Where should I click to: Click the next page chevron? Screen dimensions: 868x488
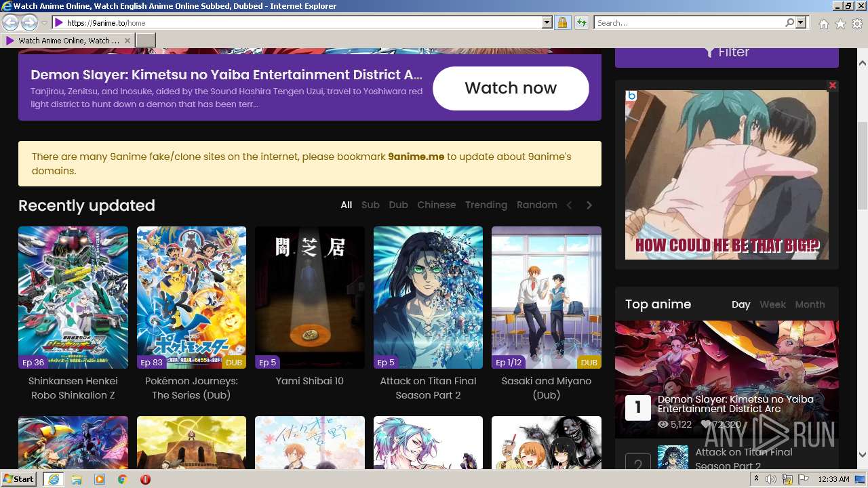[589, 205]
